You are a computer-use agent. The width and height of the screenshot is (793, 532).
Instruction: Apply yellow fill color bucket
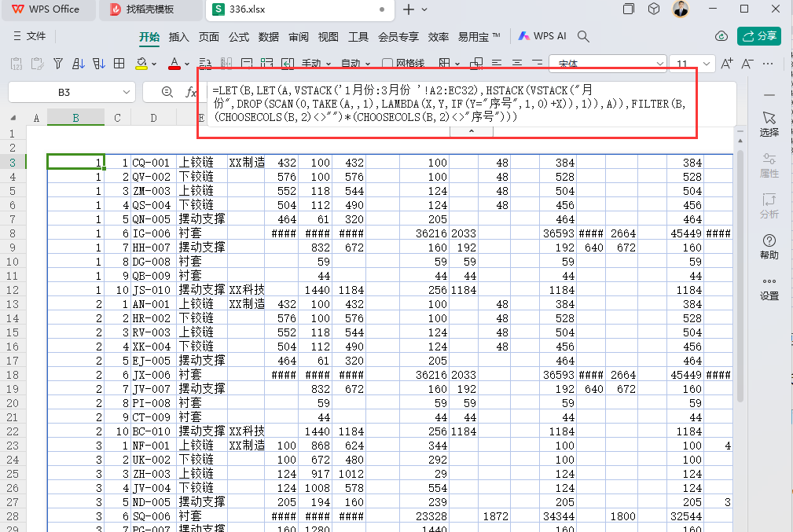click(141, 64)
